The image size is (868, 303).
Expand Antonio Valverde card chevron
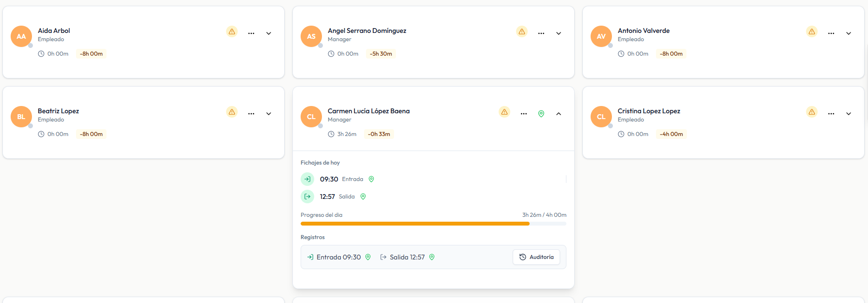(x=849, y=33)
